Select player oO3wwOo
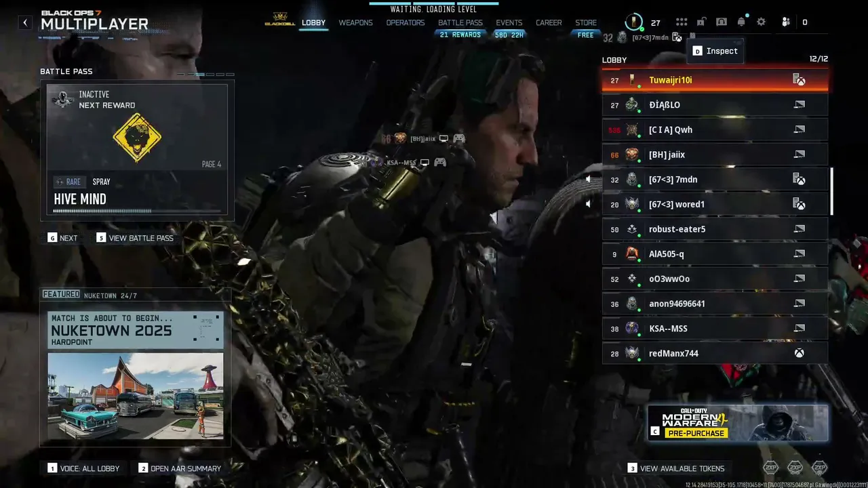The image size is (868, 488). coord(715,279)
